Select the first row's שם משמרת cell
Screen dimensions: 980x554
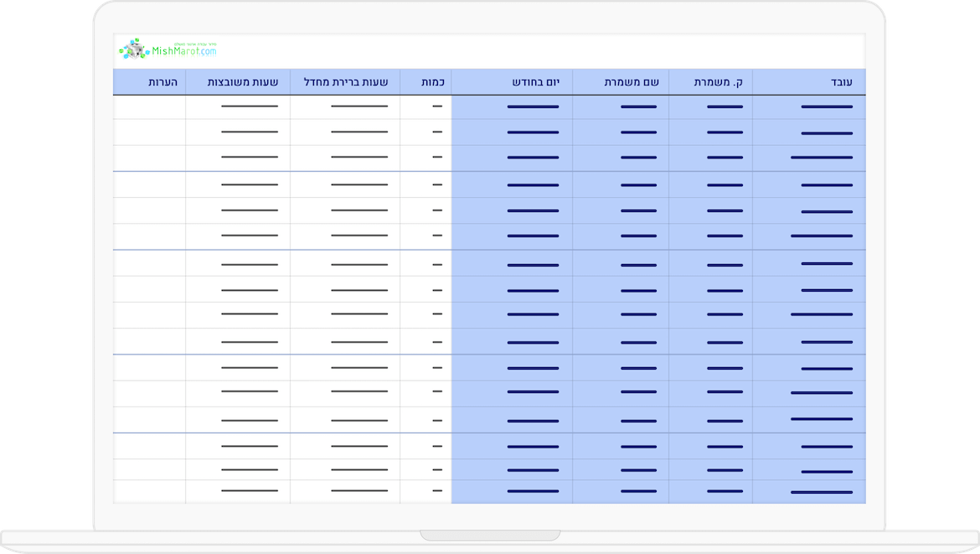(621, 107)
